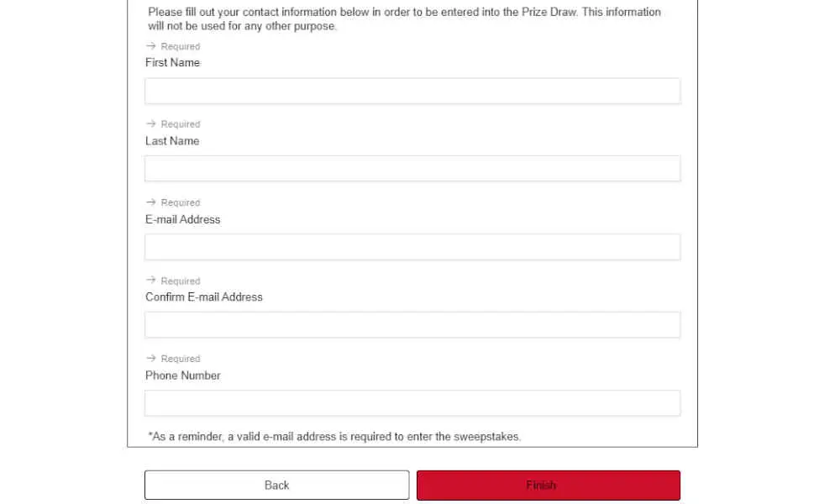Click the E-mail Address label above third field
840x504 pixels.
tap(182, 219)
